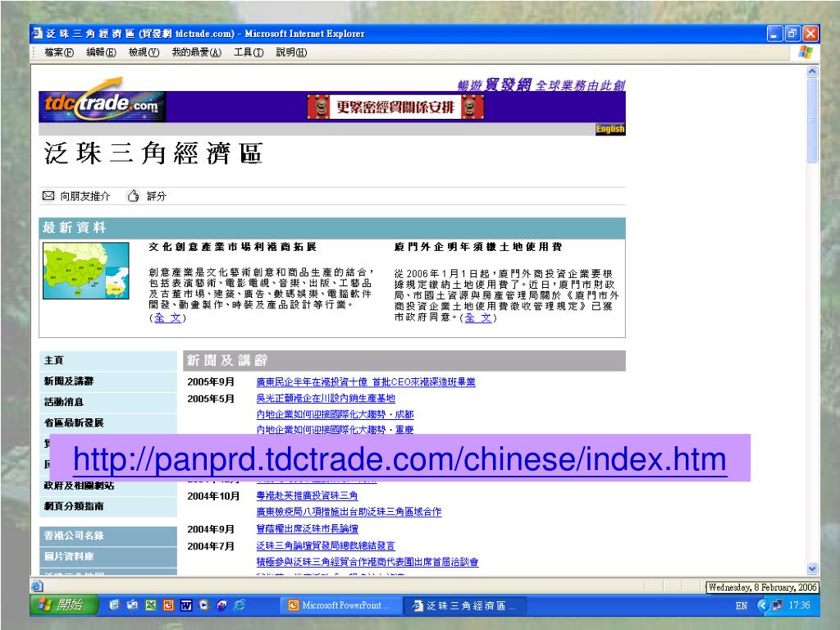This screenshot has height=630, width=840.
Task: Open 全文 link of 文化創意產業 article
Action: tap(167, 317)
